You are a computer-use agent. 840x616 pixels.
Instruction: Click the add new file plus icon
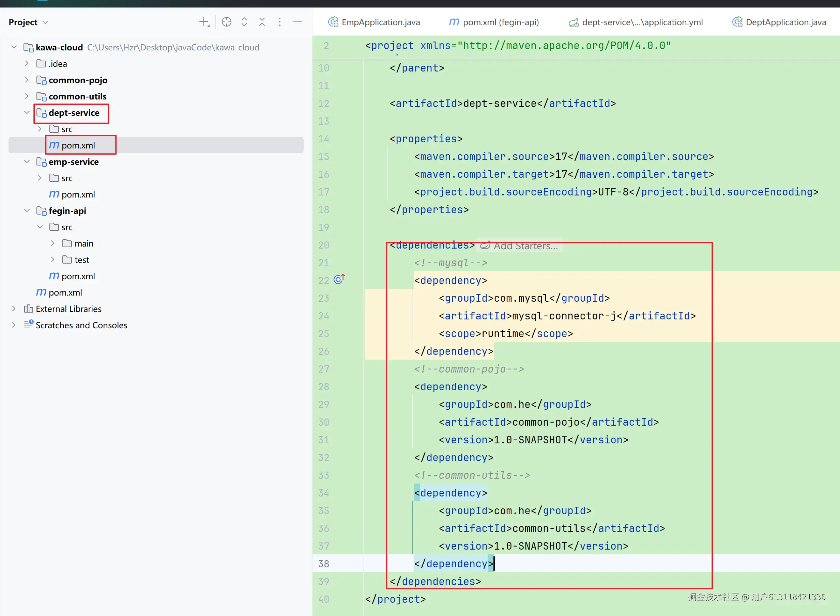coord(204,22)
